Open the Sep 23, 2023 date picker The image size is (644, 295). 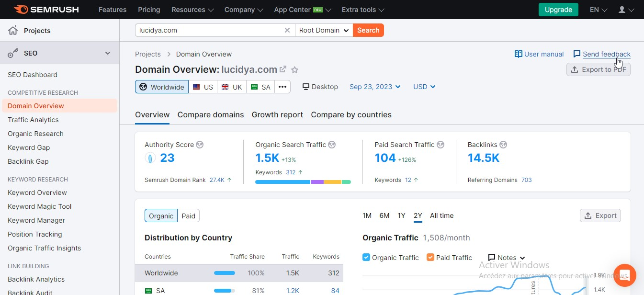375,87
